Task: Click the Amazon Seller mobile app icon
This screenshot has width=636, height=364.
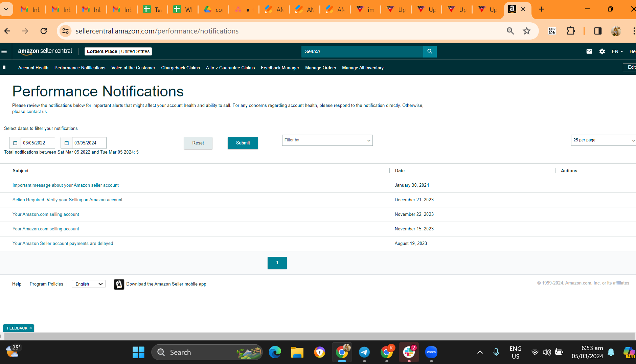Action: (x=119, y=284)
